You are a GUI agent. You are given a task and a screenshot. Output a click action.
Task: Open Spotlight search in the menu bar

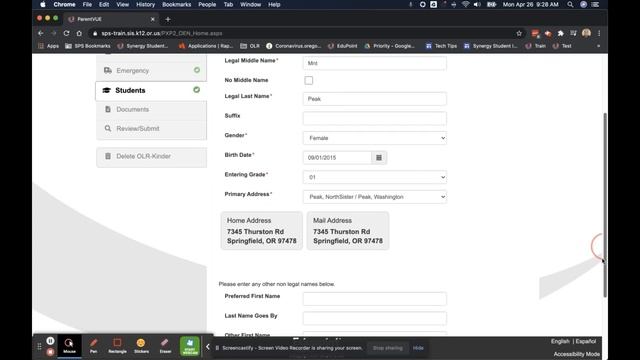click(570, 4)
